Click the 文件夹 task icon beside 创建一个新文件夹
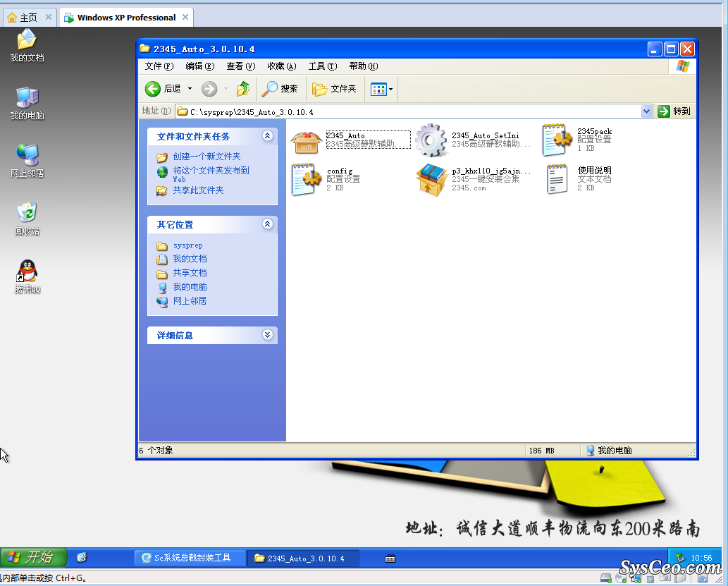 click(x=161, y=157)
